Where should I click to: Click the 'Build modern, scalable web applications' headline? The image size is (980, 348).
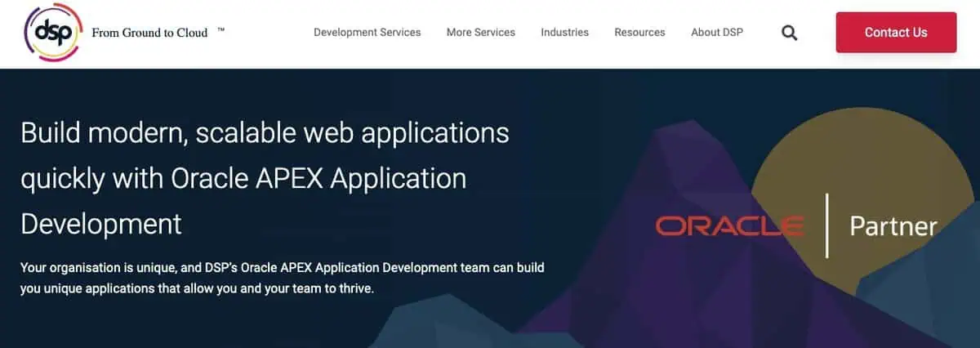pyautogui.click(x=265, y=177)
